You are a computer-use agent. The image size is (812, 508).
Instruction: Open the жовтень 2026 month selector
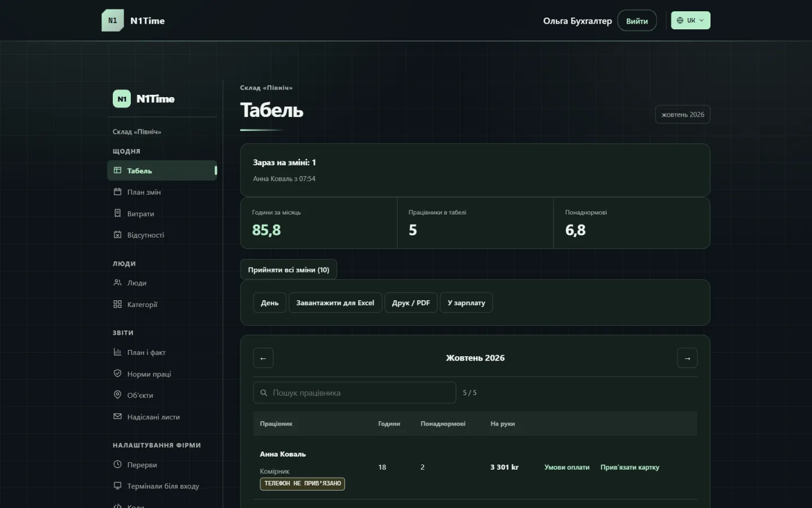[x=683, y=115]
